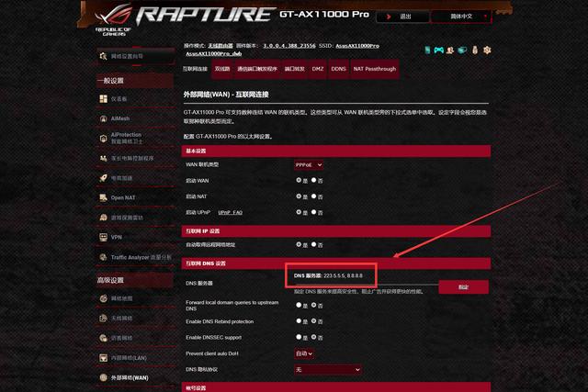Open the 网络设置向导 setup wizard
This screenshot has width=588, height=392.
[x=135, y=56]
